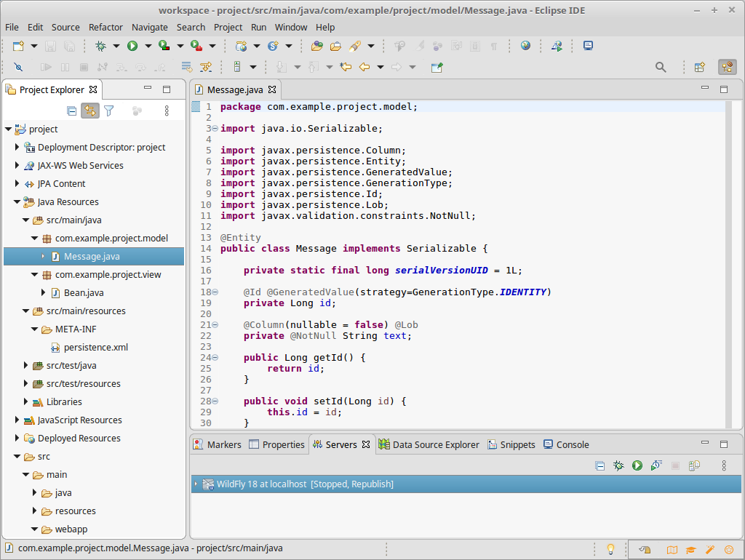This screenshot has height=560, width=745.
Task: Open the Refactor menu
Action: click(x=105, y=27)
